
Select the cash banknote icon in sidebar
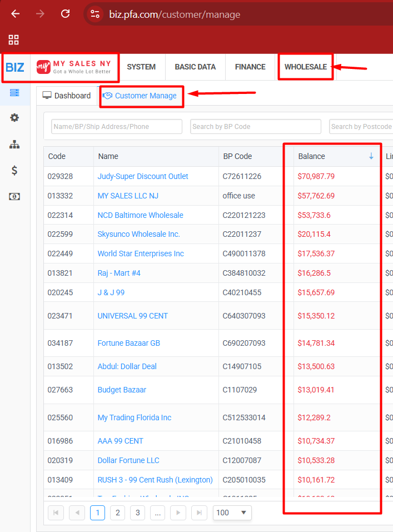tap(14, 196)
